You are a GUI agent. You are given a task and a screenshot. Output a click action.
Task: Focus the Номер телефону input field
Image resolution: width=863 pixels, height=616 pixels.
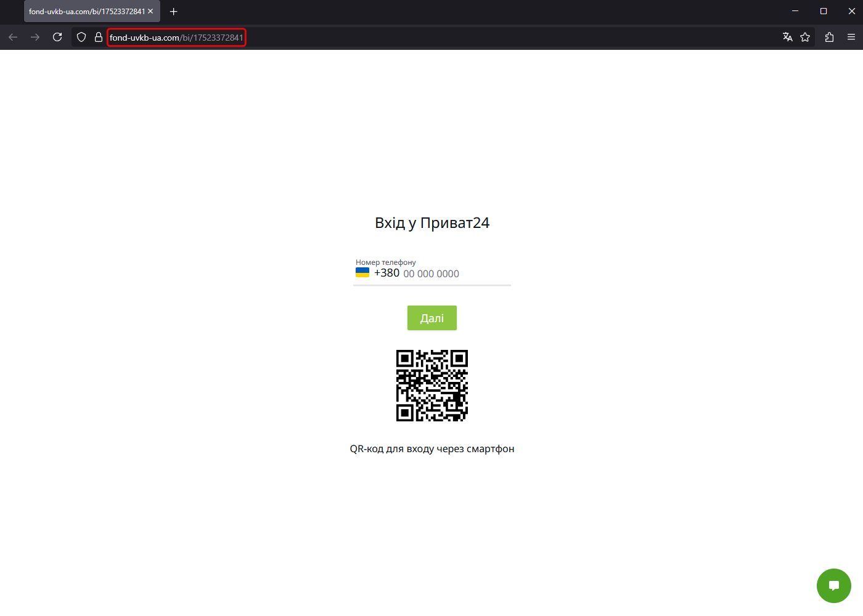(444, 274)
